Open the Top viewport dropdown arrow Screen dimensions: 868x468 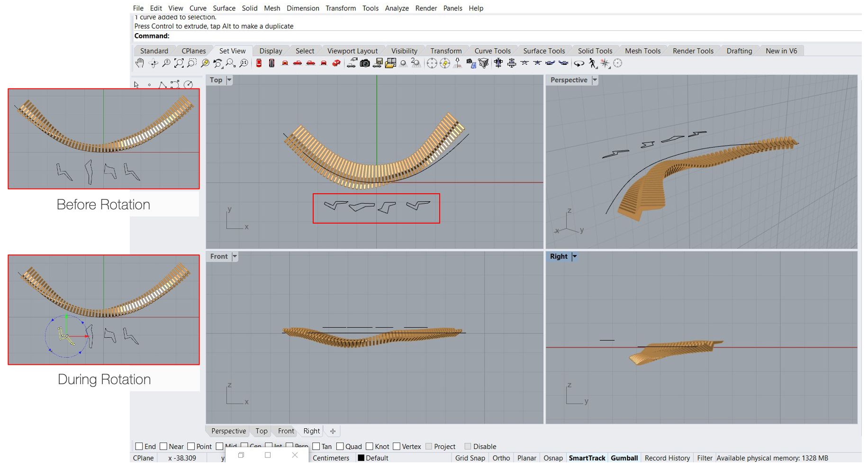229,80
